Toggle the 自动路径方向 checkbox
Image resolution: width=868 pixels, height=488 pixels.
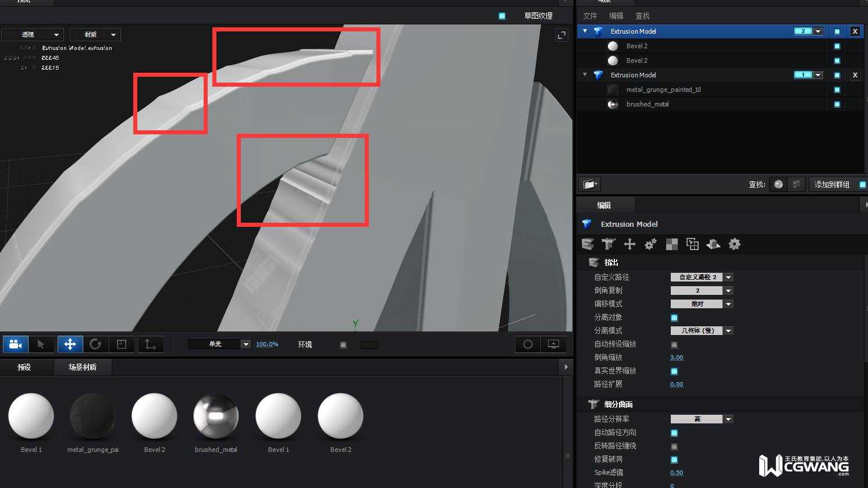(x=674, y=433)
